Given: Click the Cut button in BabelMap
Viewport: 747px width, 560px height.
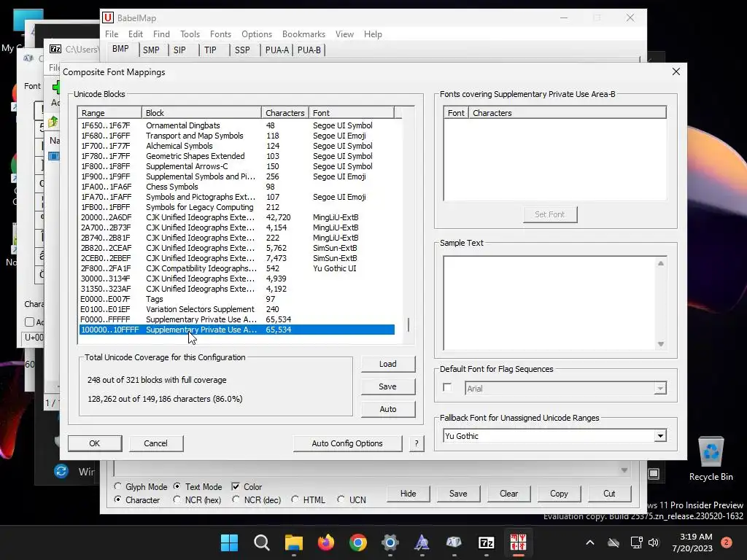Looking at the screenshot, I should click(x=609, y=494).
